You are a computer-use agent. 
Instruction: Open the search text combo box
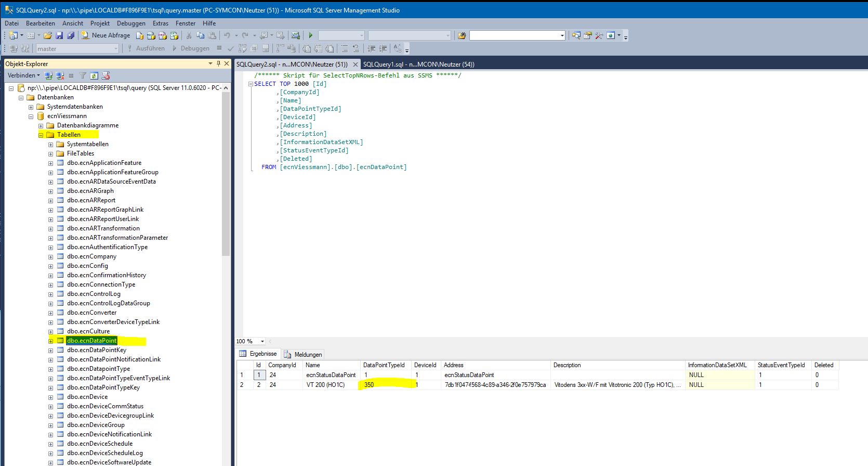point(517,35)
